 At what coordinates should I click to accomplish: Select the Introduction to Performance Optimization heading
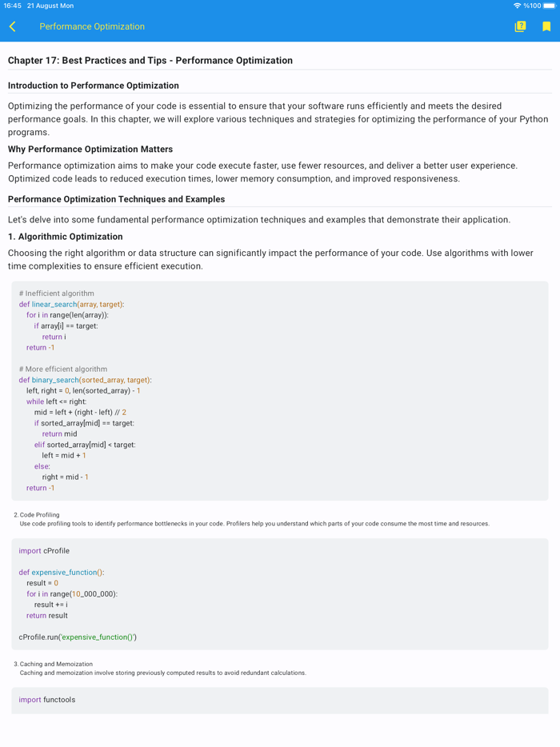point(94,86)
